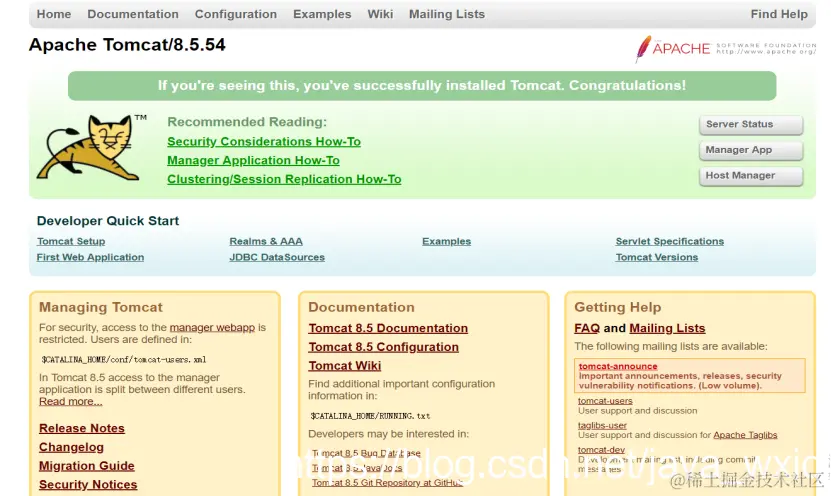Go to Home in the navigation bar
This screenshot has width=831, height=496.
pyautogui.click(x=54, y=14)
